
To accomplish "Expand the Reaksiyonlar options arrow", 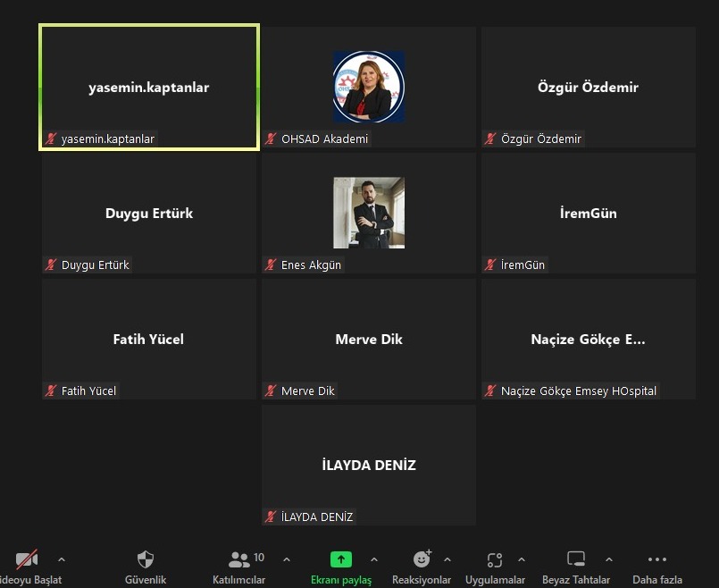I will pyautogui.click(x=447, y=559).
